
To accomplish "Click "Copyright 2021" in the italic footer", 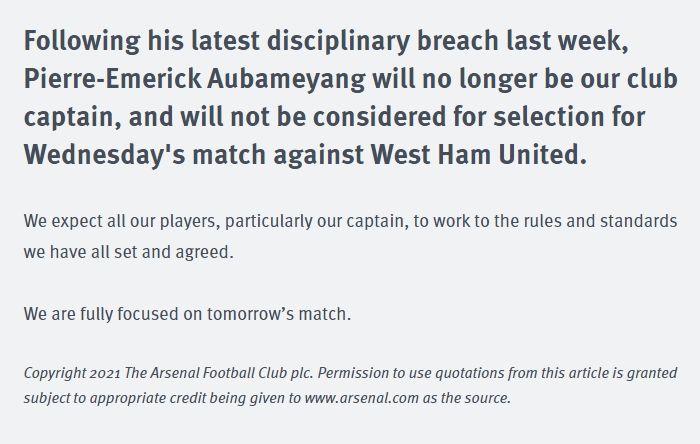I will 71,372.
